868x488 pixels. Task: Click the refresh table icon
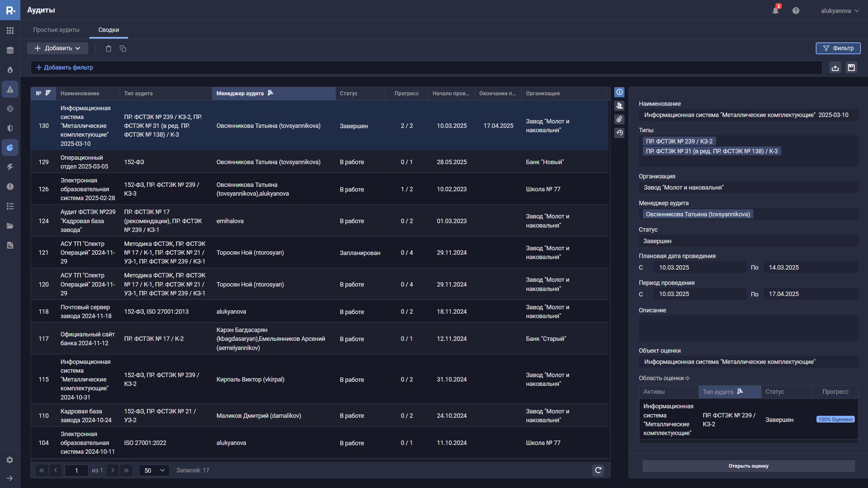(598, 470)
